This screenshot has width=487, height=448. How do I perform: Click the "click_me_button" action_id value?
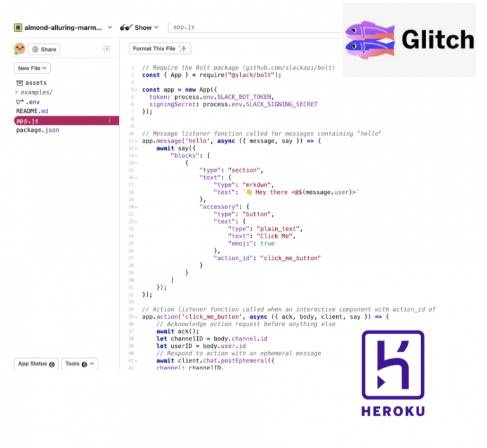pyautogui.click(x=290, y=259)
